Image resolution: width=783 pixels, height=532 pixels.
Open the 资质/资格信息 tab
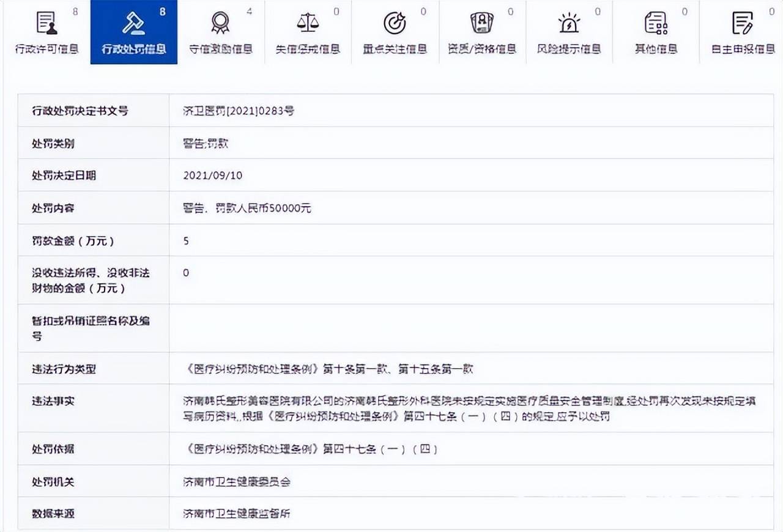pos(482,32)
